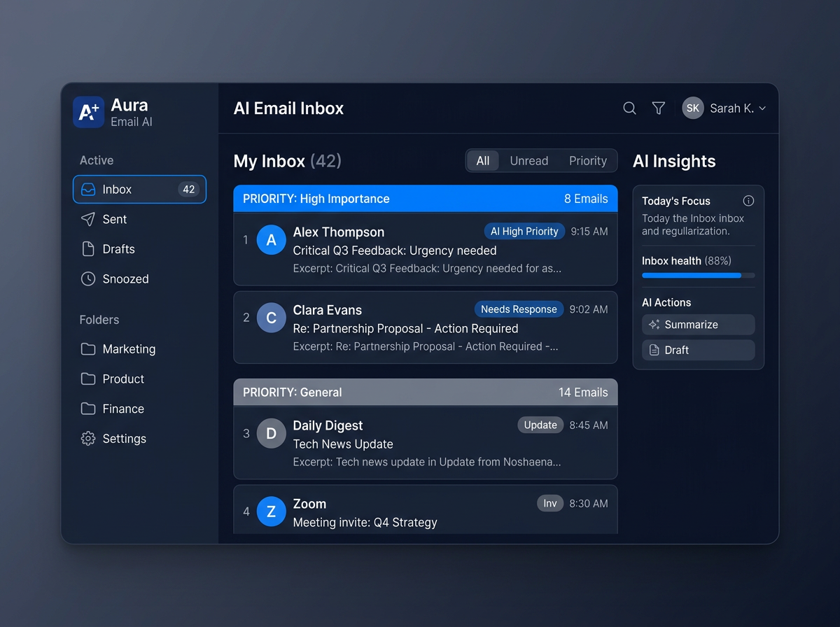Open the Finance folder label
840x627 pixels.
click(x=123, y=409)
